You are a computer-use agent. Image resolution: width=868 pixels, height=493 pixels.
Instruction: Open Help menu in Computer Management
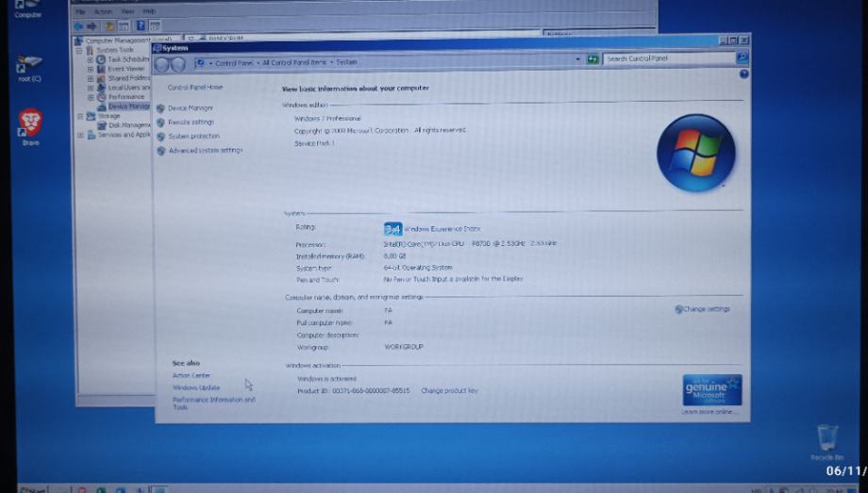149,11
